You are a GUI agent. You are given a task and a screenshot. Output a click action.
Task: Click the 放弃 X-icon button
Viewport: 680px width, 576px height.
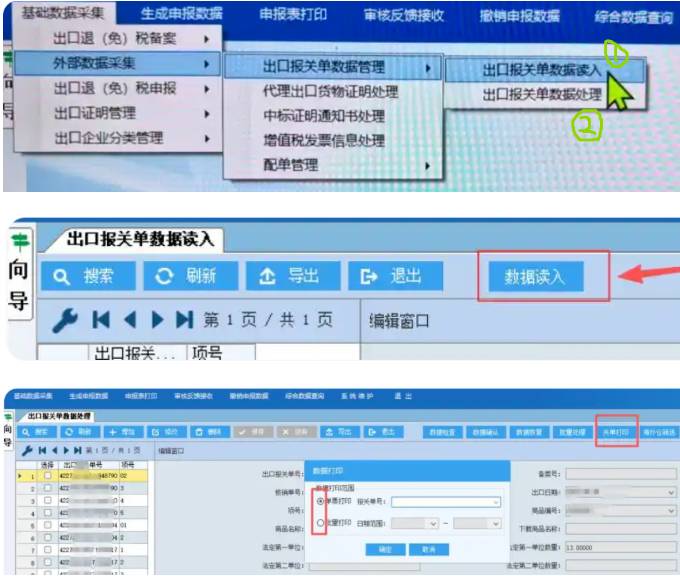[x=296, y=432]
